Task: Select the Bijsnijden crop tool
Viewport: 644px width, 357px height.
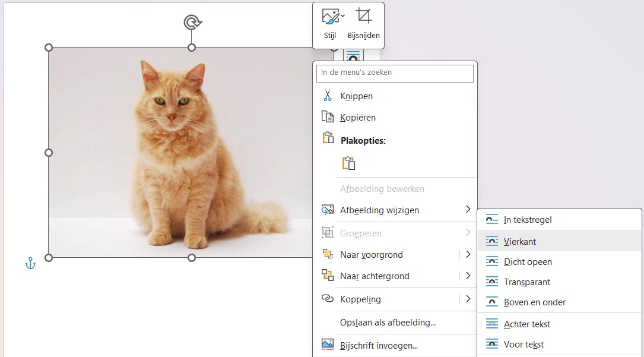Action: (363, 24)
